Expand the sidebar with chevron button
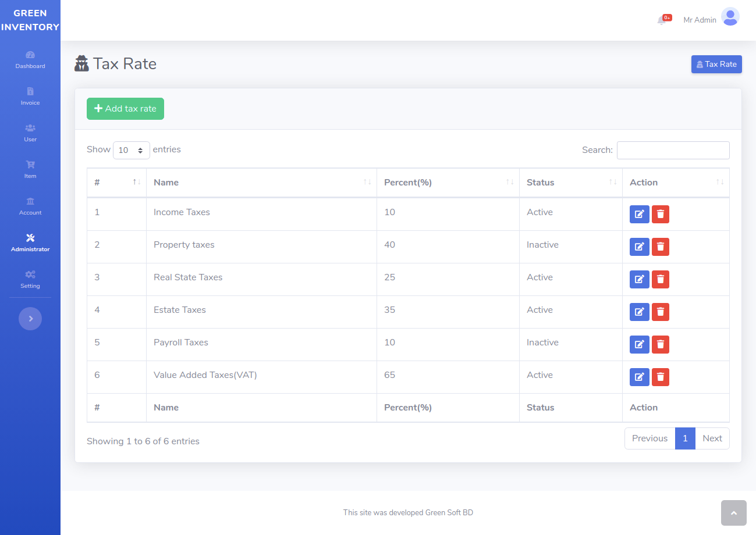This screenshot has height=535, width=756. pos(30,319)
